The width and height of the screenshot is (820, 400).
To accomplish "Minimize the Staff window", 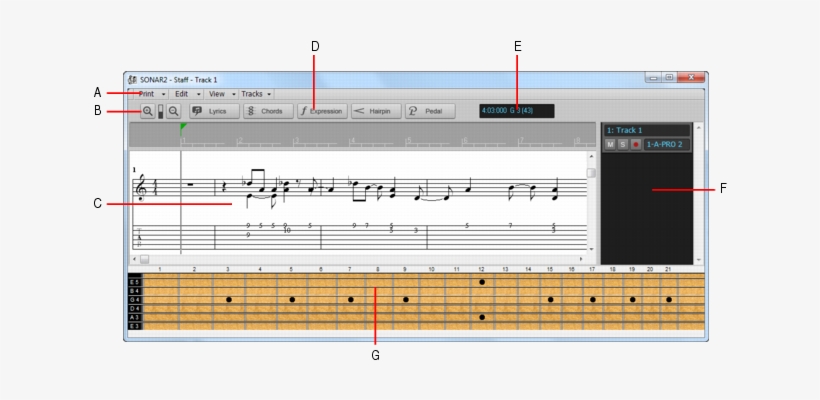I will [x=653, y=77].
